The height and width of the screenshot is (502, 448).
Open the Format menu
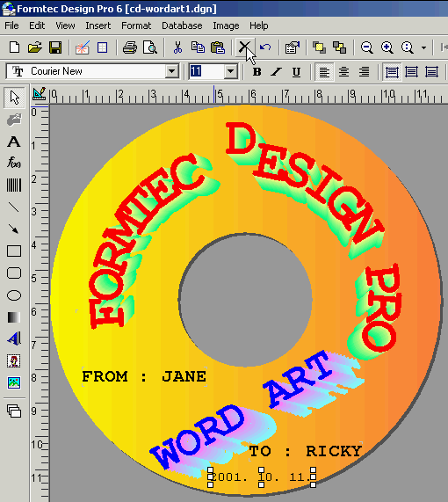point(136,25)
